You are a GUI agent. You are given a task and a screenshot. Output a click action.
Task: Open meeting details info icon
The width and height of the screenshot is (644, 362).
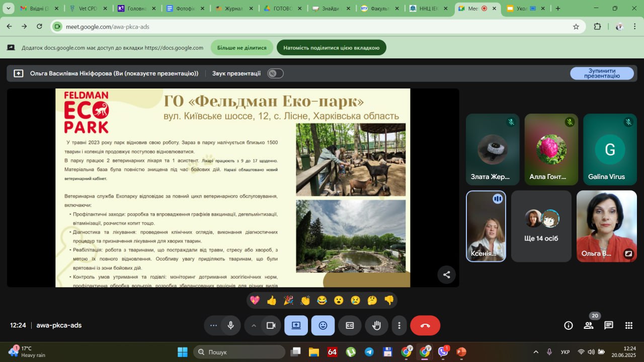(x=569, y=325)
